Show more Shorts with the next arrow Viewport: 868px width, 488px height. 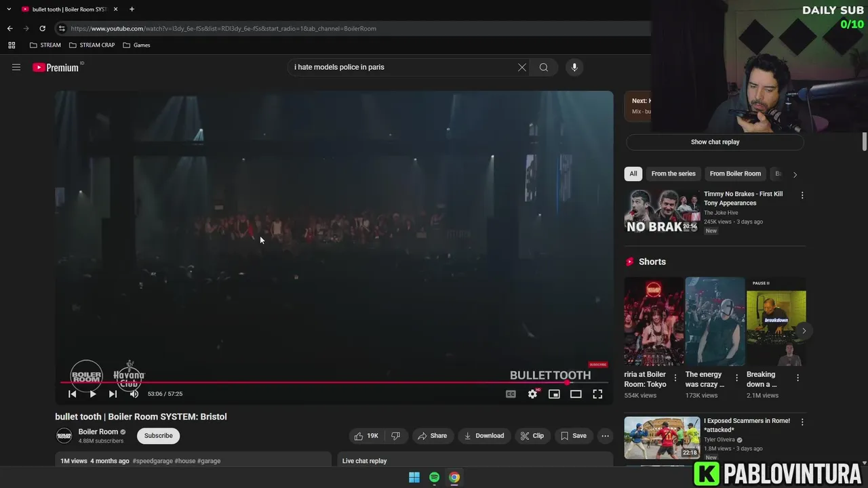click(x=804, y=331)
